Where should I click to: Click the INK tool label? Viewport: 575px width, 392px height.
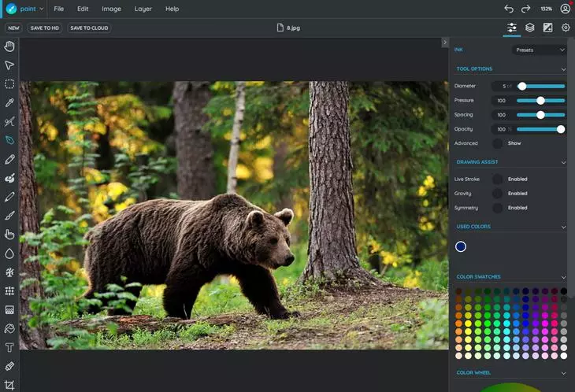(458, 50)
